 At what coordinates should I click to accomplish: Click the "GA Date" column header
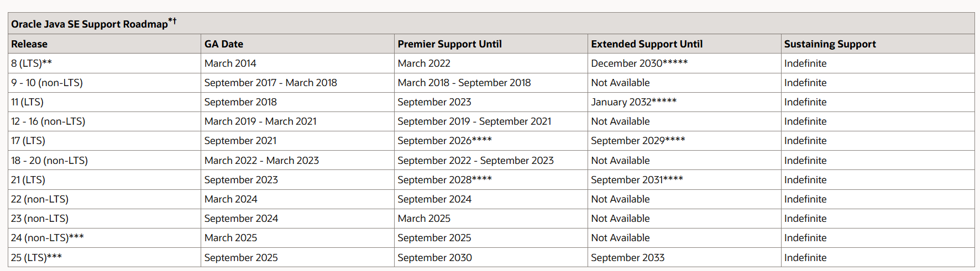tap(224, 44)
